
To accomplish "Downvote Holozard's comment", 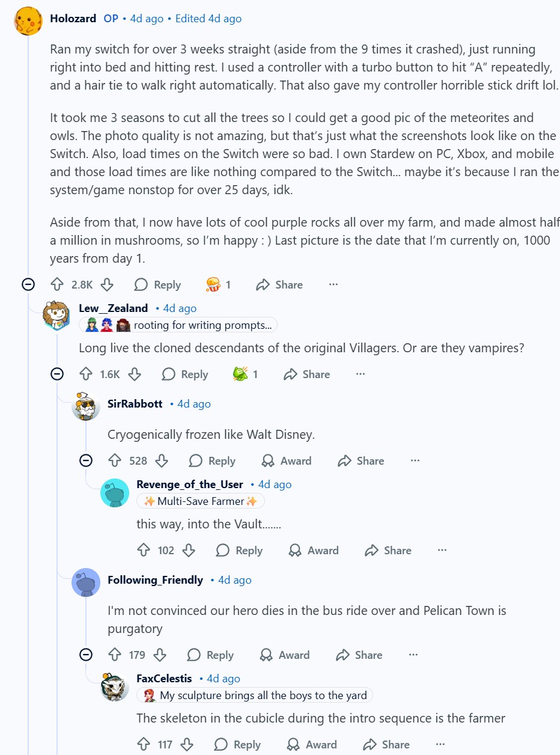I will click(x=106, y=285).
